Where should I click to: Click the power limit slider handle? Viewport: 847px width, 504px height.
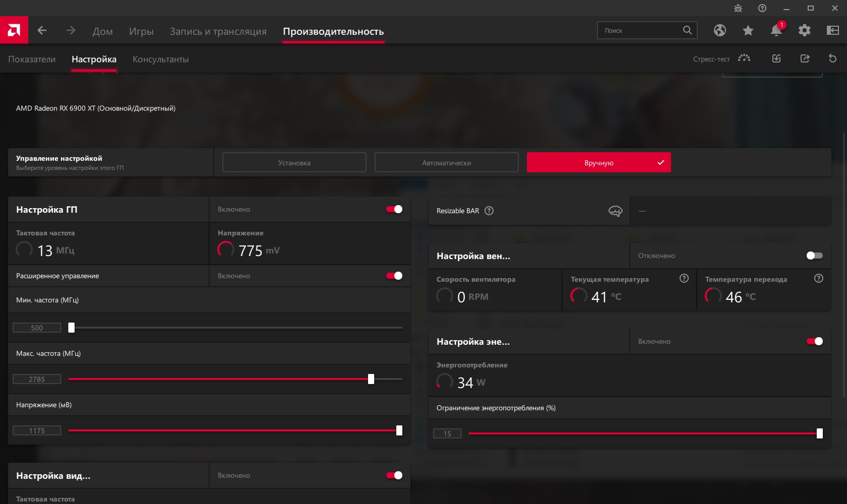(x=820, y=433)
